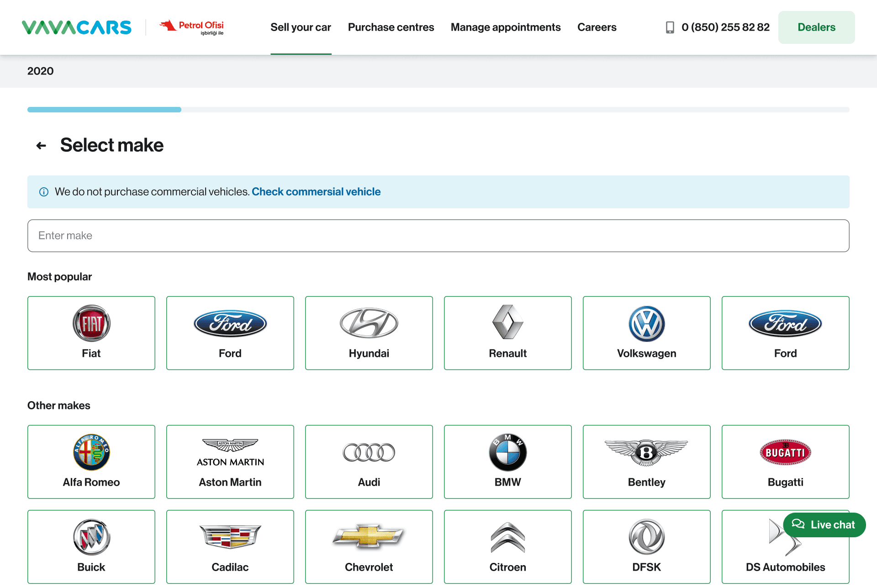
Task: Select the Fiat logo tile
Action: point(91,333)
